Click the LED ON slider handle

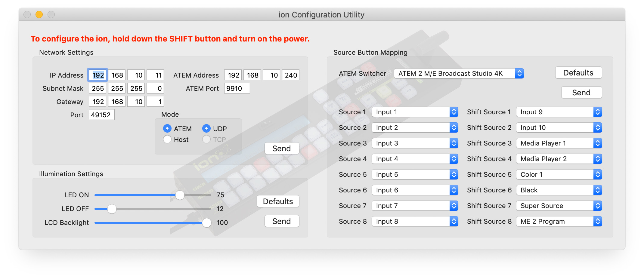click(x=180, y=195)
